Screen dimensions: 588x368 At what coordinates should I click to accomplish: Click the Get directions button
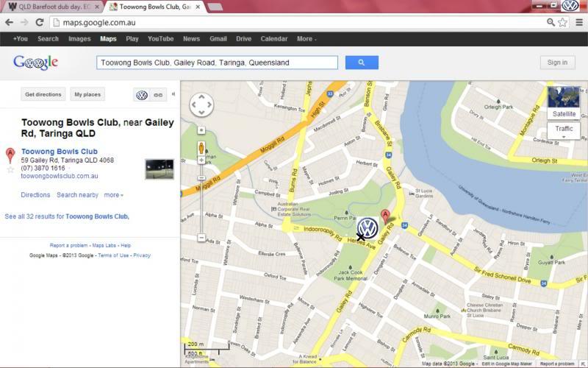pyautogui.click(x=43, y=94)
